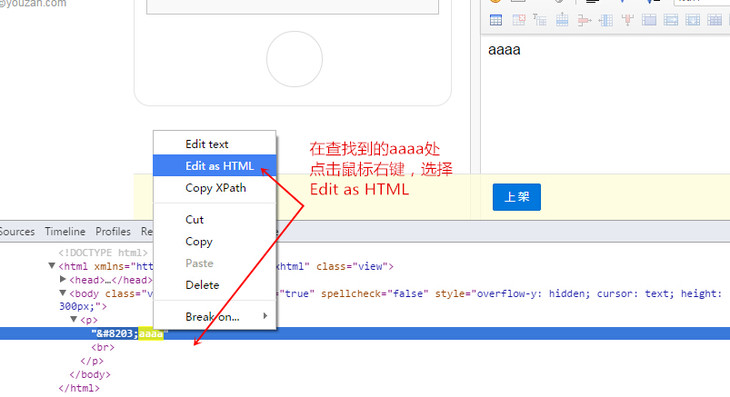Choose Edit text in the context menu

point(215,144)
